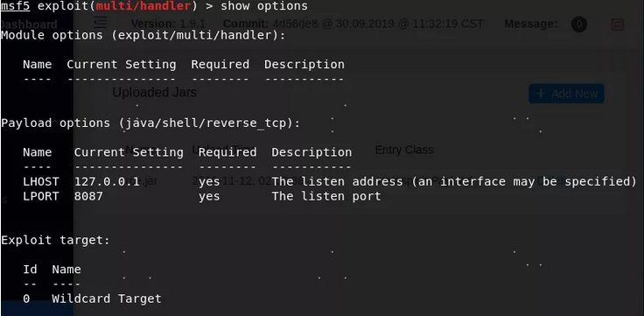This screenshot has height=316, width=644.
Task: Click the LHOST value 127.0.0.1
Action: pyautogui.click(x=107, y=181)
